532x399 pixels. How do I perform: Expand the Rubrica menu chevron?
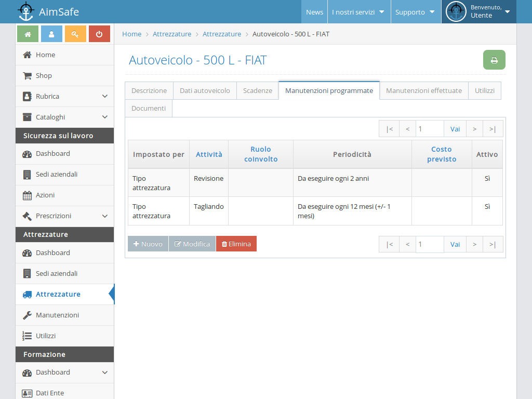(x=105, y=96)
